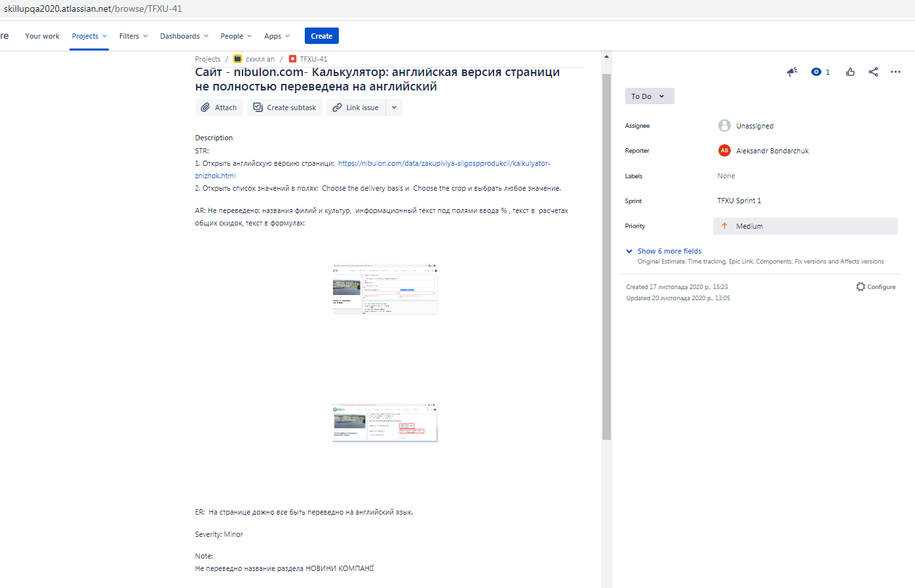
Task: Click reporter Aleksandr Bondarchuk
Action: (x=772, y=151)
